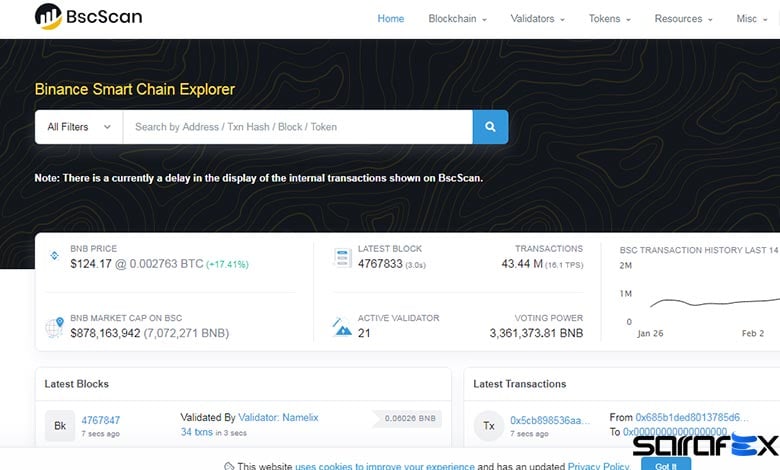Open the Privacy Policy link
This screenshot has width=780, height=470.
pyautogui.click(x=598, y=466)
